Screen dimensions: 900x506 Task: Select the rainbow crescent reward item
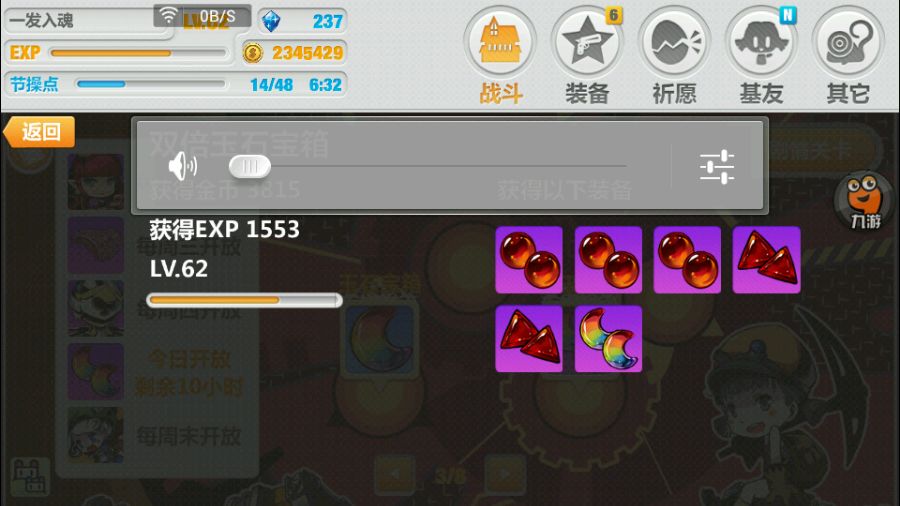click(608, 338)
